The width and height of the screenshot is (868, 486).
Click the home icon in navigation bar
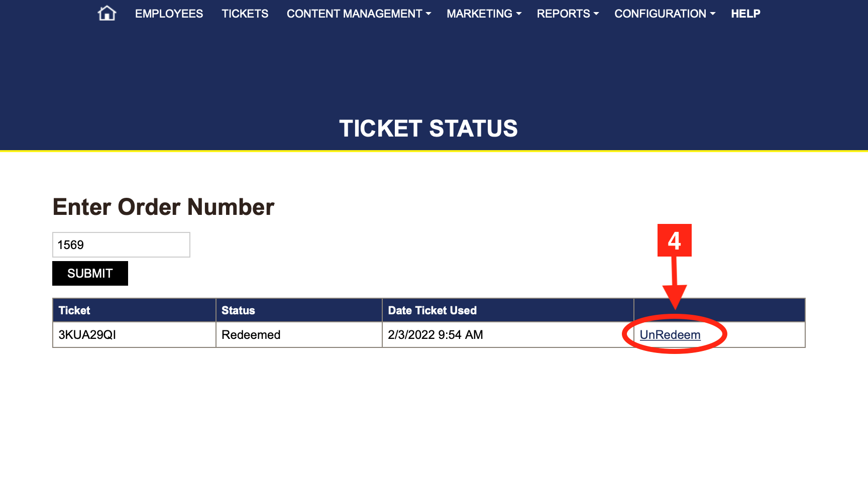point(106,14)
